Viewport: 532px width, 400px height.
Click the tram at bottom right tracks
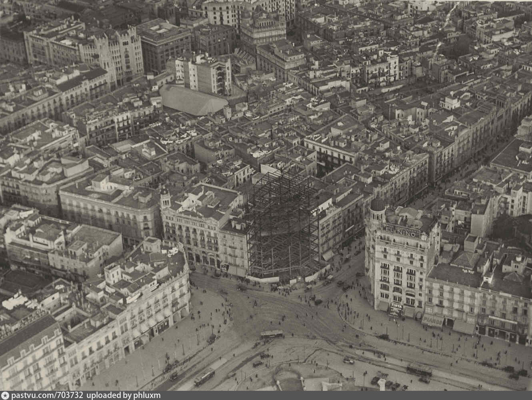tap(419, 370)
